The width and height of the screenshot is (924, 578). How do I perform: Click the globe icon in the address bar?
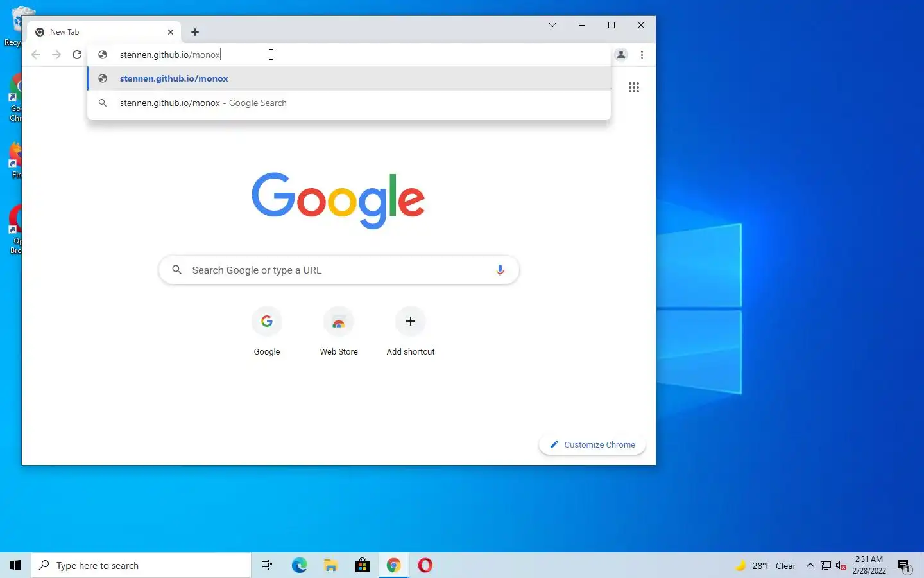(x=102, y=55)
